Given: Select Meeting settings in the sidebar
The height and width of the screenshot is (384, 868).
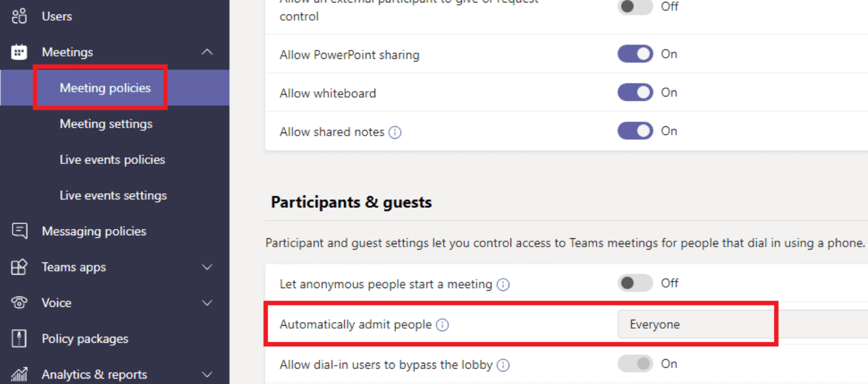Looking at the screenshot, I should tap(105, 123).
